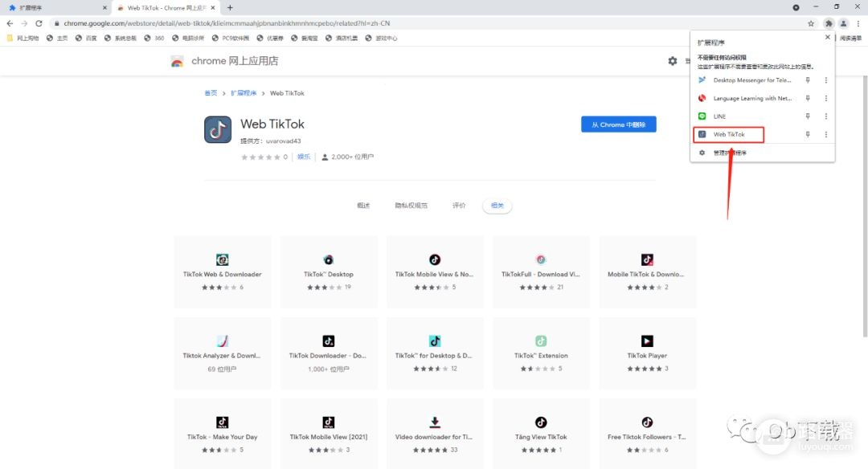Pin the Language Learning with Net... extension
Viewport: 868px width, 469px height.
point(808,99)
